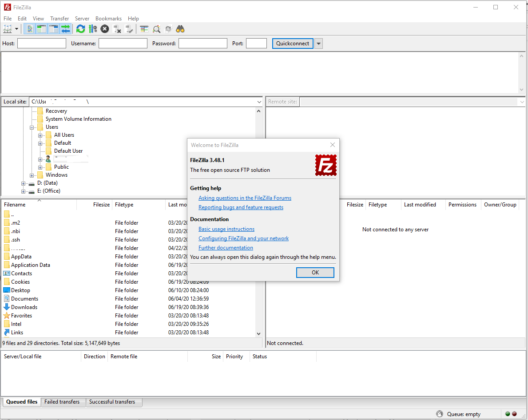Expand the Default folder node
Image resolution: width=528 pixels, height=420 pixels.
(40, 143)
